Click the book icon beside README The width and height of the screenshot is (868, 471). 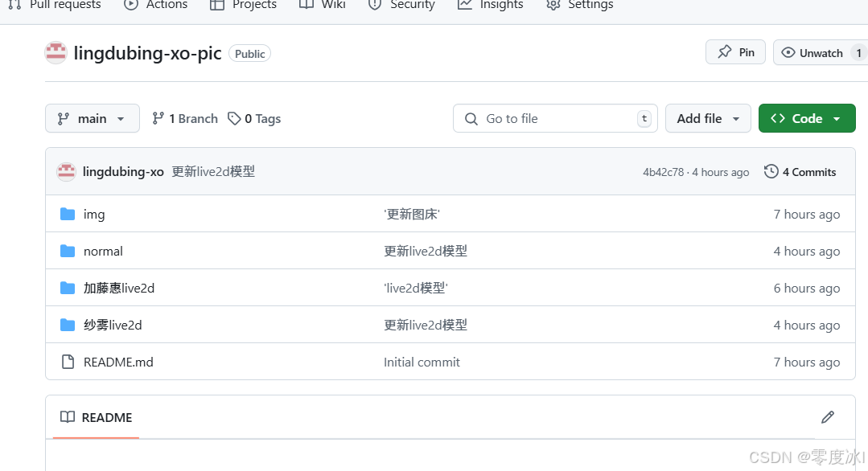pos(68,417)
